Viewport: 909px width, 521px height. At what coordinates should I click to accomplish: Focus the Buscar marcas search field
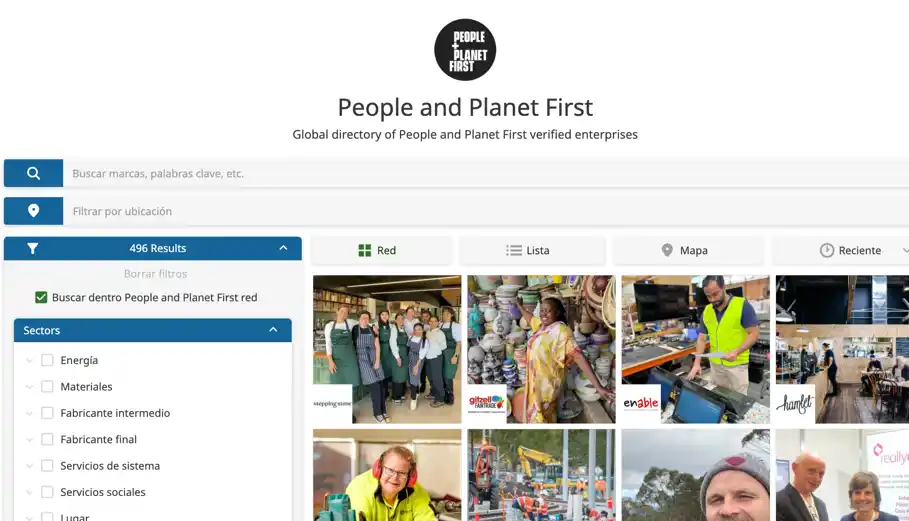(x=486, y=173)
